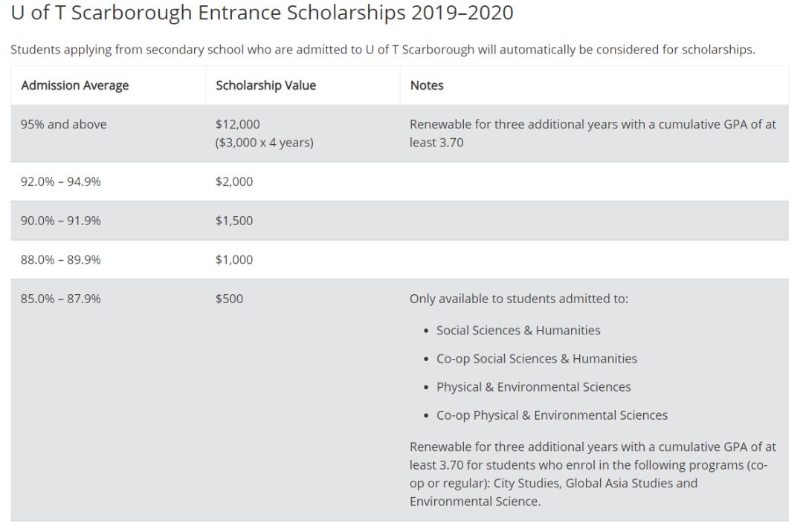Click the renewable note in the 95% row
This screenshot has width=803, height=532.
593,133
